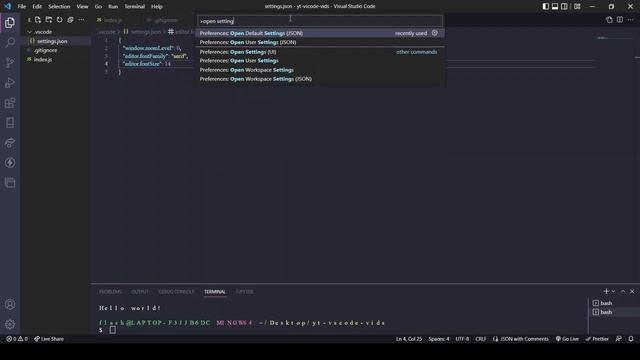Toggle the secondary side bar visibility
This screenshot has width=640, height=360.
pos(564,6)
